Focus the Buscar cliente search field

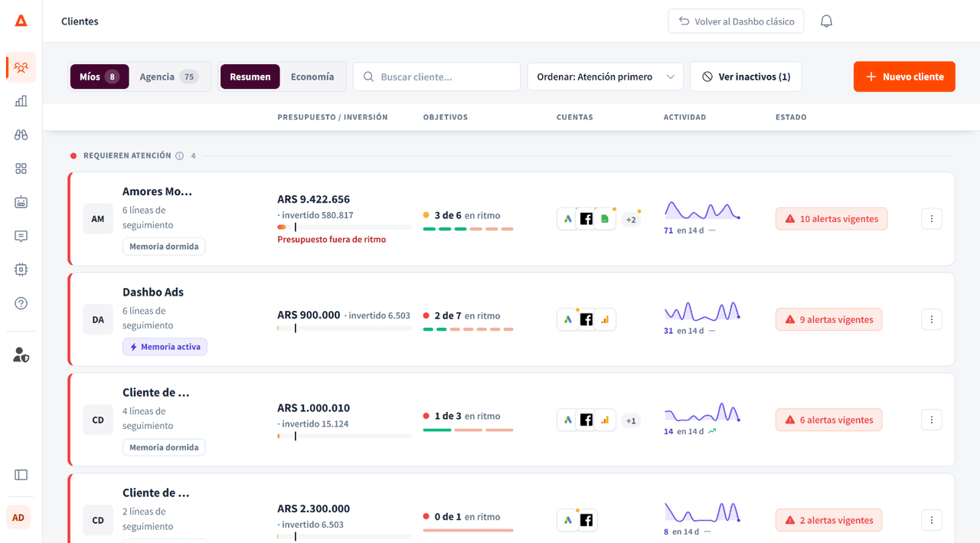(x=436, y=77)
